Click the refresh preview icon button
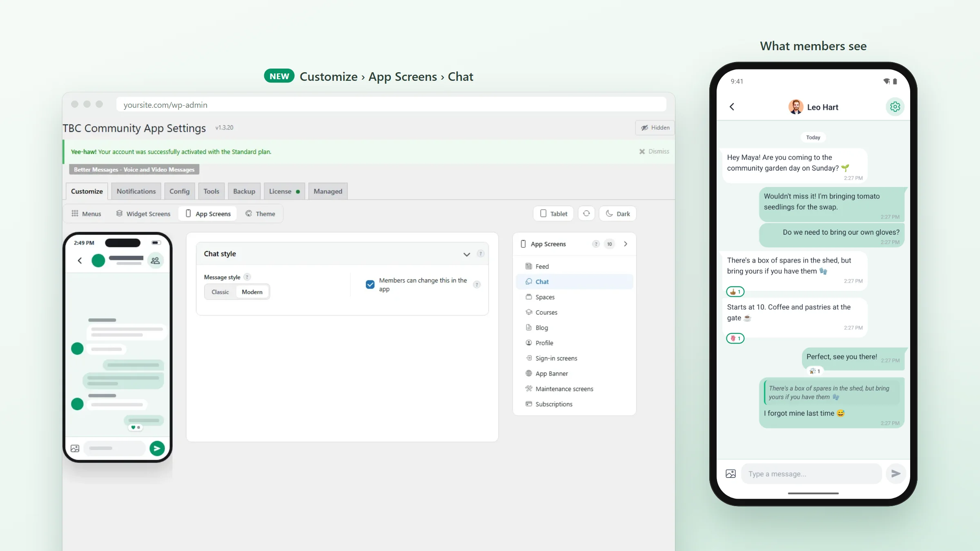The width and height of the screenshot is (980, 551). 586,213
